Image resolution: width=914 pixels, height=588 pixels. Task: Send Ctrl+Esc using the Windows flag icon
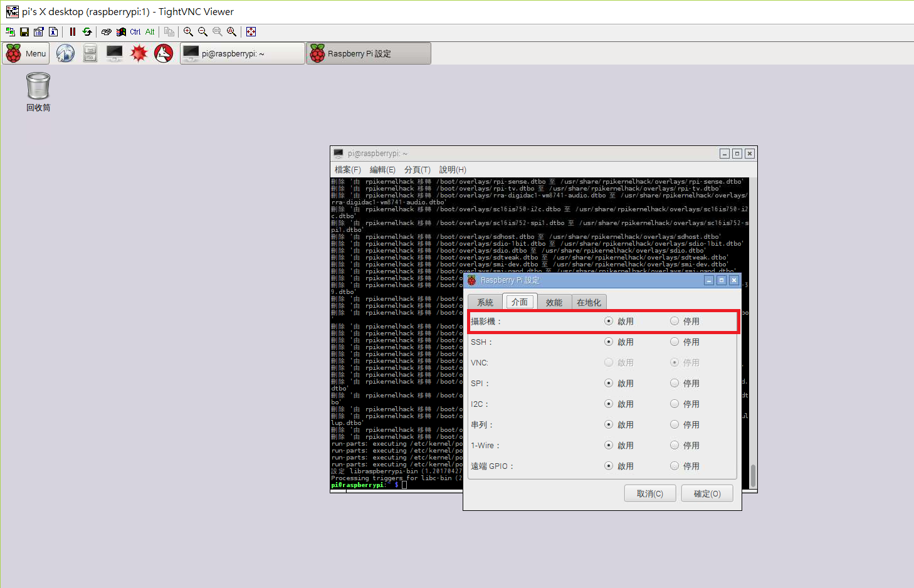pyautogui.click(x=121, y=32)
